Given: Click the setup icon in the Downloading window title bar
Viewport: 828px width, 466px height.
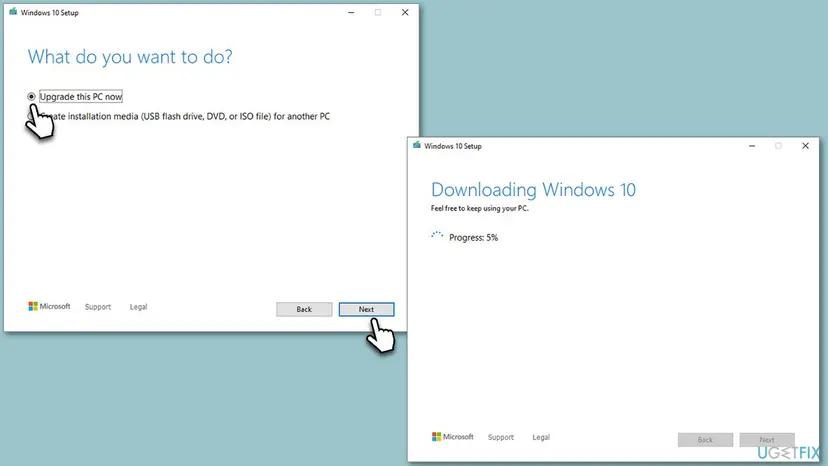Looking at the screenshot, I should 417,145.
